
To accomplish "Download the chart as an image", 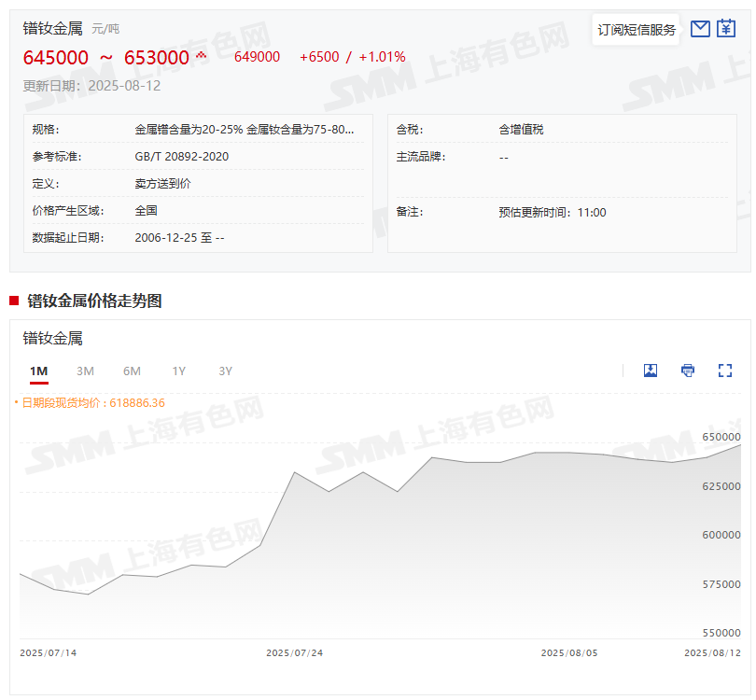I will coord(651,371).
